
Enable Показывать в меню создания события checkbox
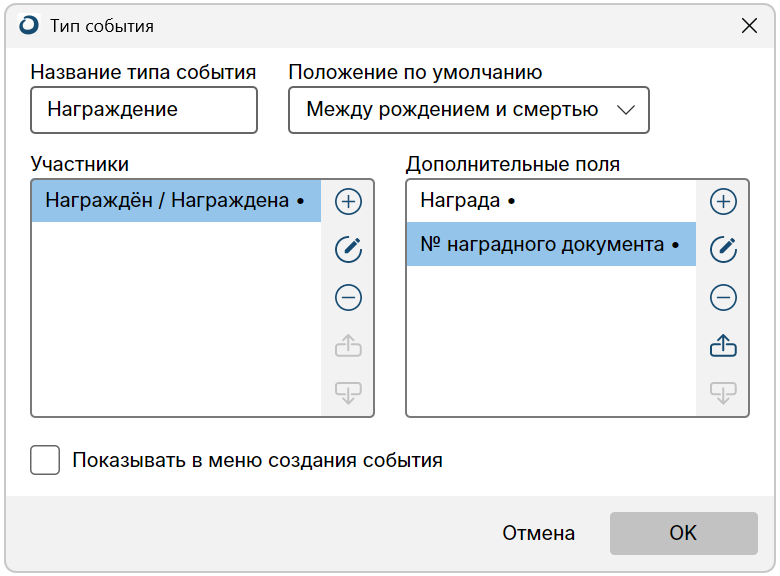45,460
